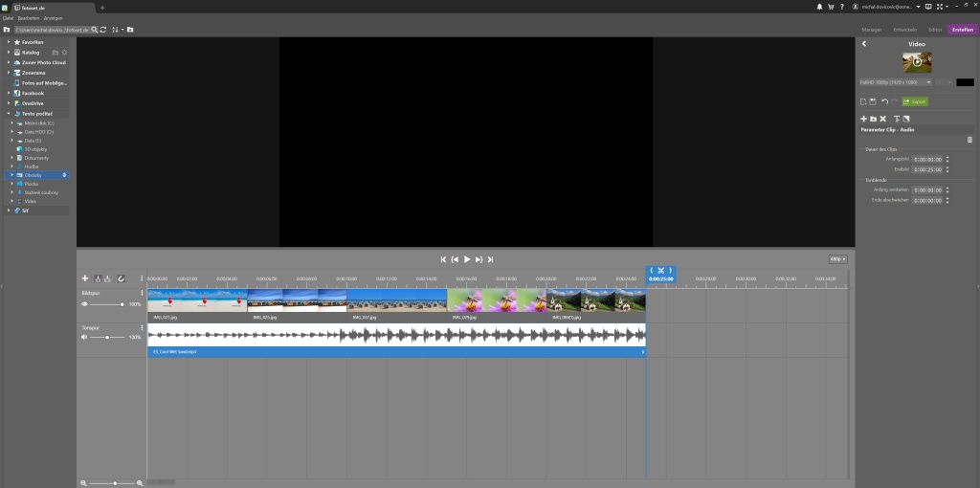980x488 pixels.
Task: Click the video preview thumbnail in panel
Action: coord(917,62)
